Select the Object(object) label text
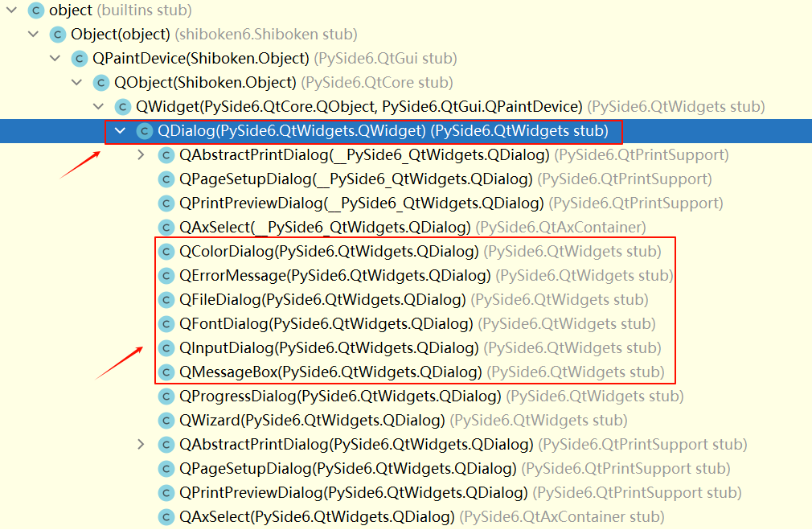The width and height of the screenshot is (812, 530). 120,35
